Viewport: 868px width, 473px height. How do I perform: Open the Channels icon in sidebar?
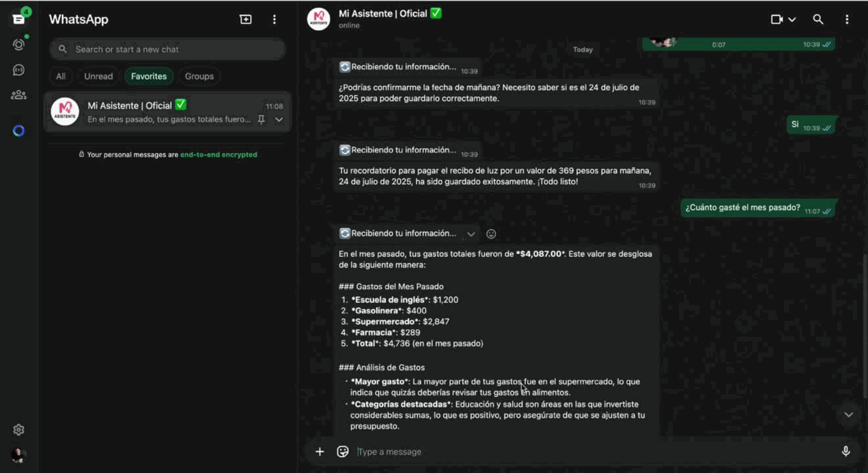pyautogui.click(x=18, y=70)
